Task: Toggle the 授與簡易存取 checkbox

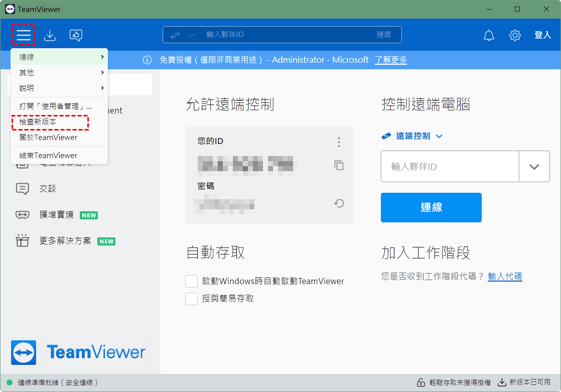Action: pos(191,299)
